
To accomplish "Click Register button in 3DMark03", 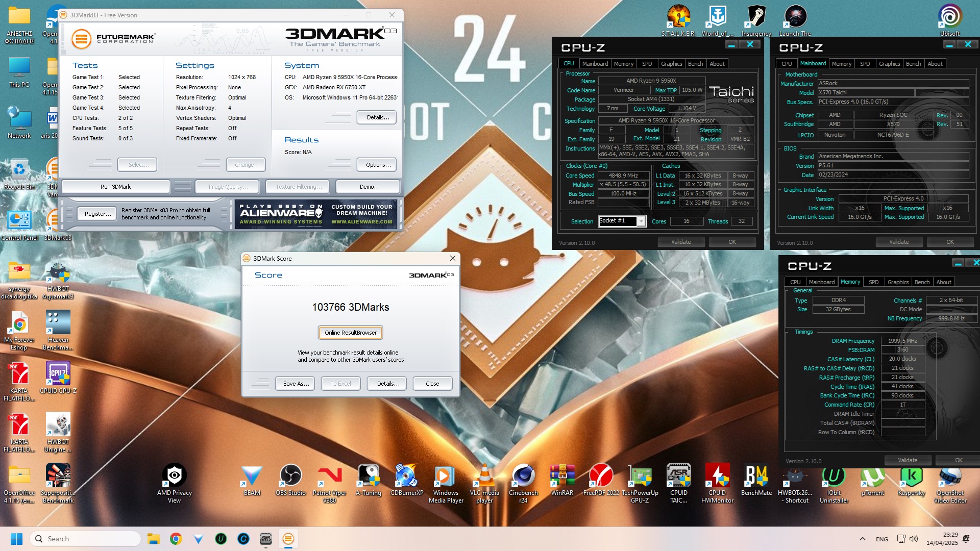I will (x=97, y=214).
